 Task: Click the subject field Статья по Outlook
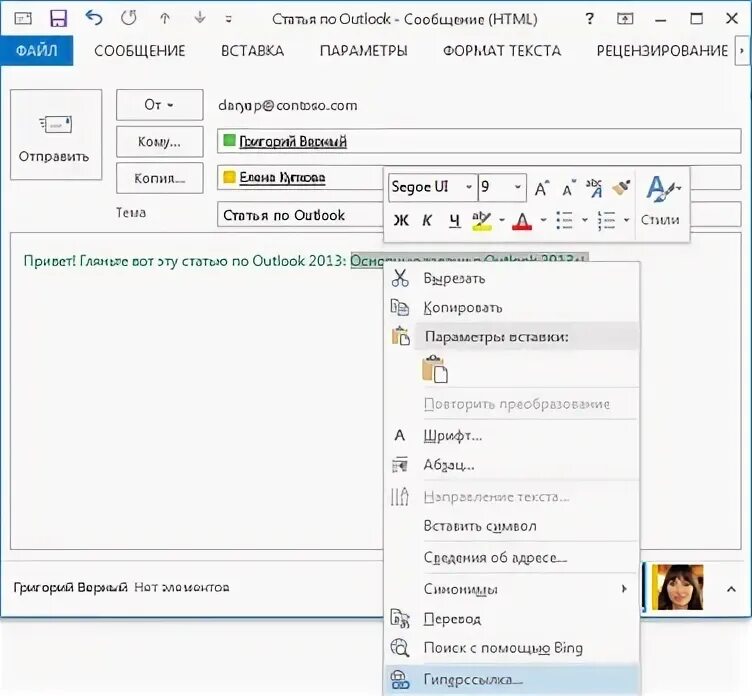[x=300, y=214]
